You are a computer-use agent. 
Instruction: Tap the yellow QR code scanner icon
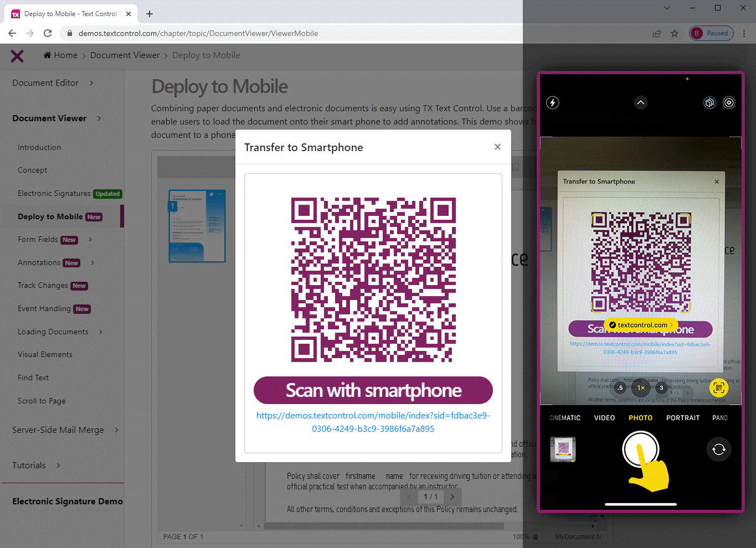click(x=719, y=387)
